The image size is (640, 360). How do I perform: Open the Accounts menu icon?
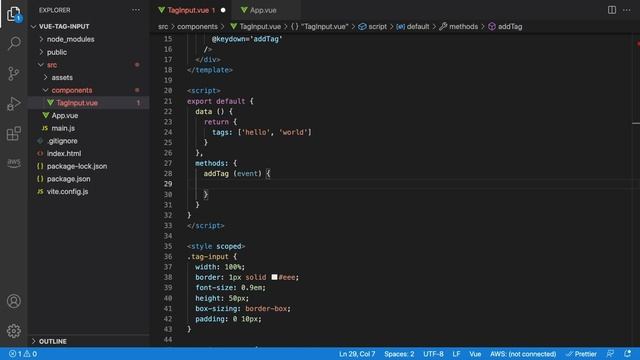click(13, 301)
